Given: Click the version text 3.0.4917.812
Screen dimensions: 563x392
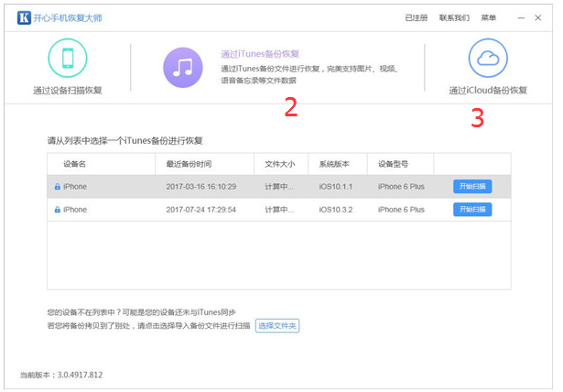Looking at the screenshot, I should point(80,376).
